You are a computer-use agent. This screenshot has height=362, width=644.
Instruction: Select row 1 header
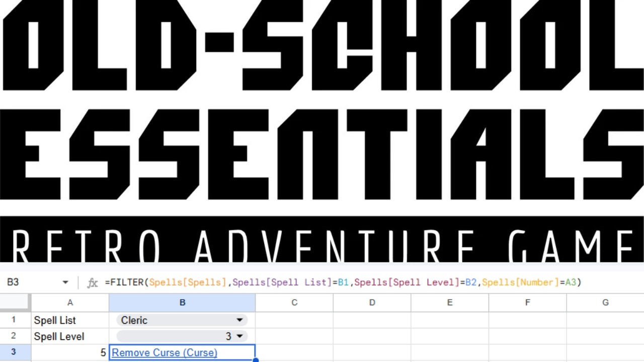pos(14,320)
